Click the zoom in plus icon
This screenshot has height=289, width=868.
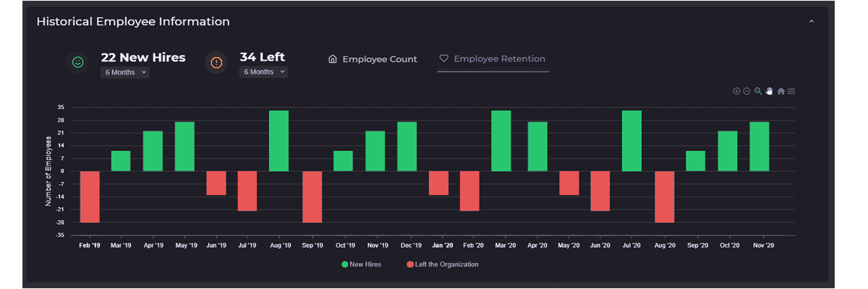(x=736, y=91)
